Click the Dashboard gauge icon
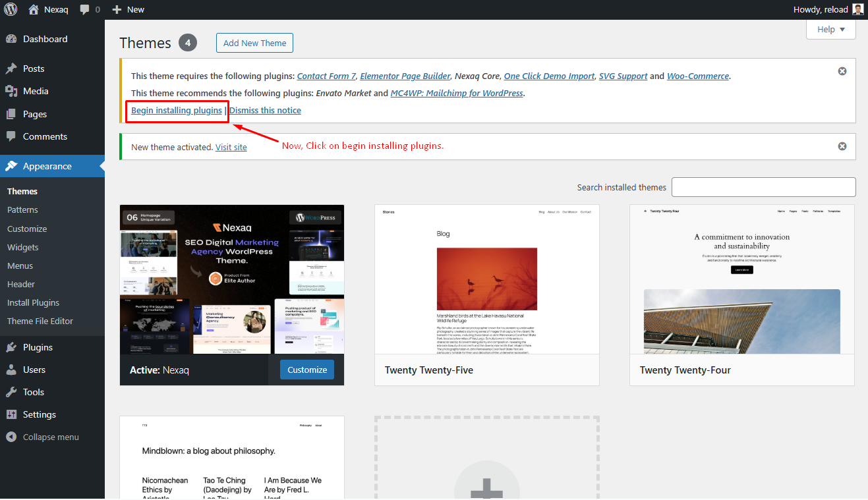This screenshot has width=868, height=500. point(11,39)
